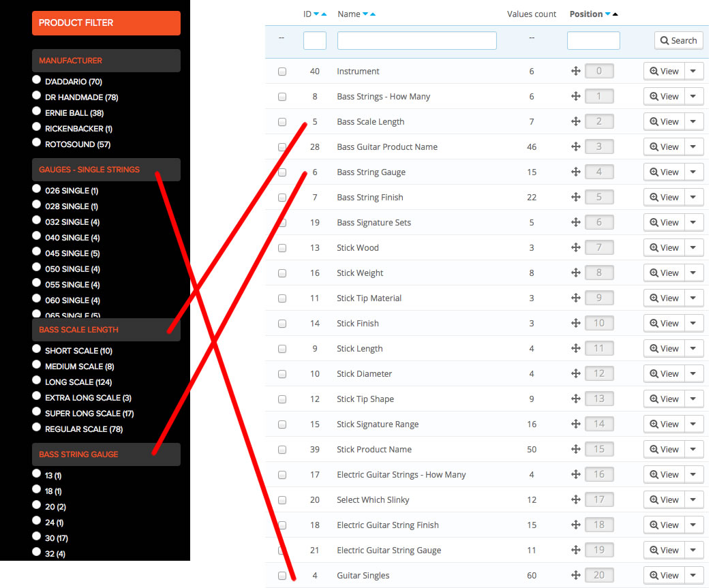
Task: View the Bass Guitar Product Name attribute
Action: [665, 146]
